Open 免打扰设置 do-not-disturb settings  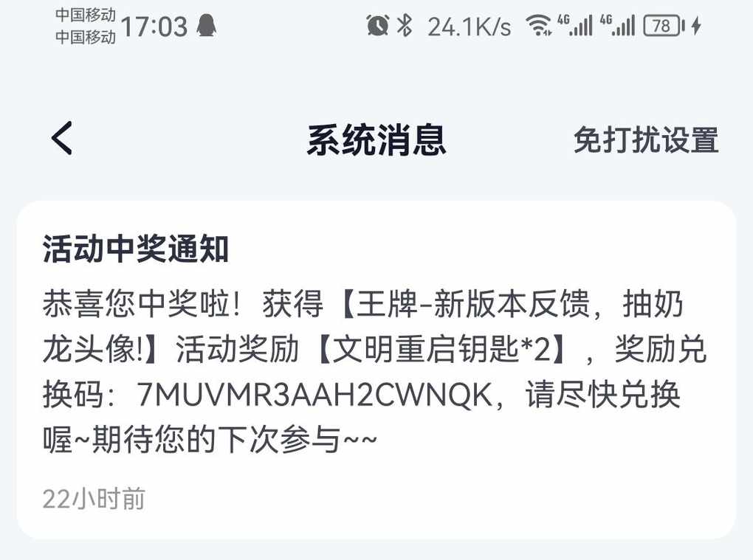645,140
